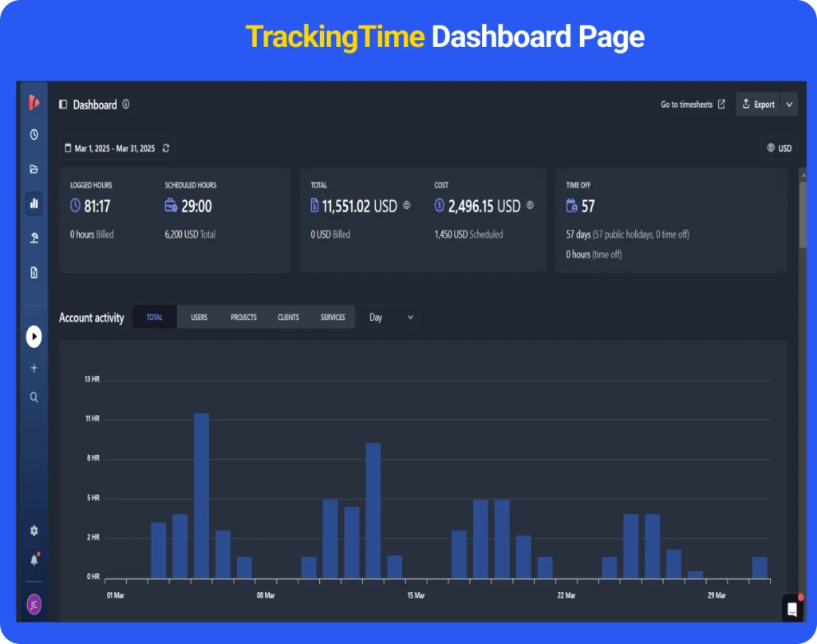This screenshot has width=817, height=644.
Task: Open notifications bell icon
Action: point(34,559)
